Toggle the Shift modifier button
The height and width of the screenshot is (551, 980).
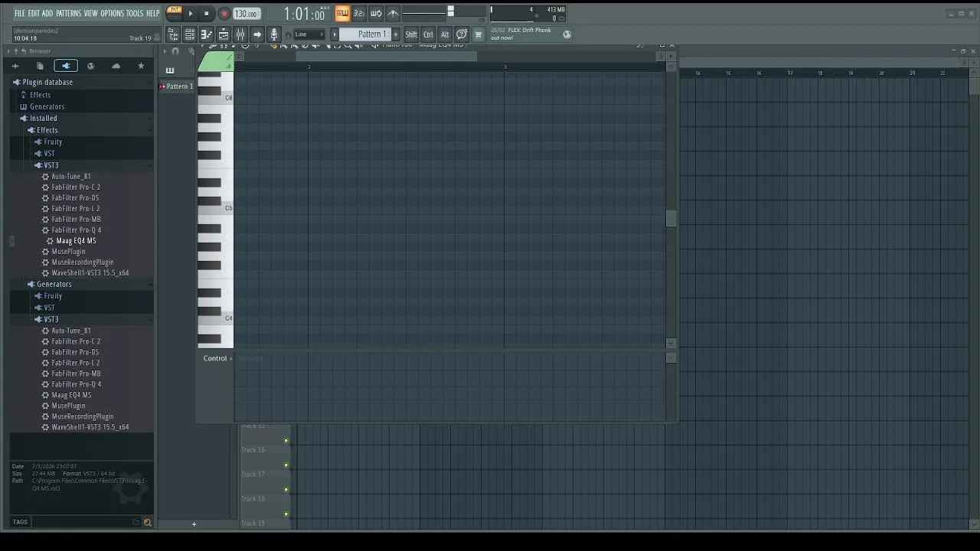pyautogui.click(x=411, y=34)
